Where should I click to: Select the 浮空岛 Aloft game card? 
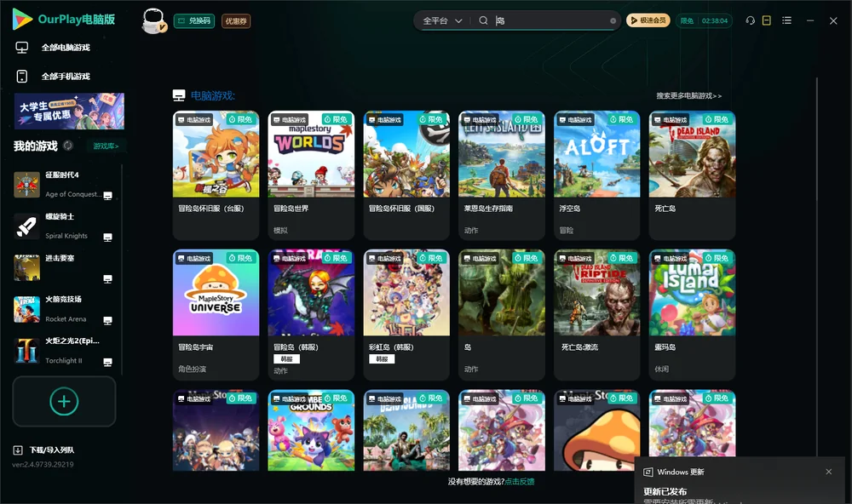coord(596,175)
